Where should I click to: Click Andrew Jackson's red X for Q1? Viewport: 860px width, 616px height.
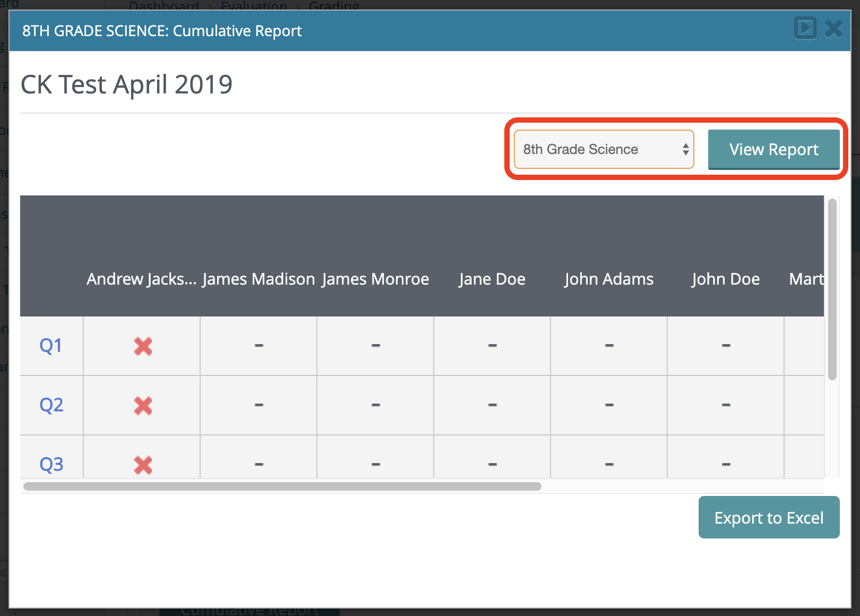pyautogui.click(x=143, y=346)
